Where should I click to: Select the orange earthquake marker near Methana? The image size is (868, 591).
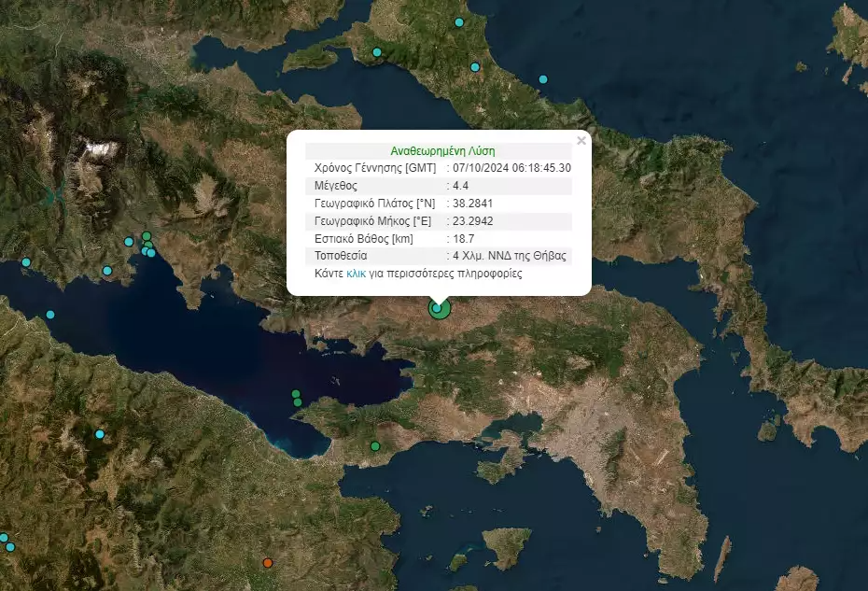coord(268,564)
